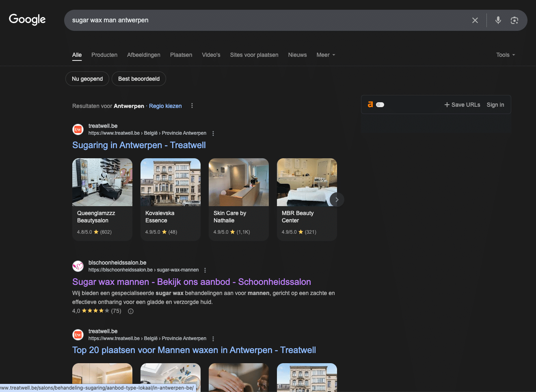
Task: Select Sites voor plaatsen tab
Action: tap(254, 55)
